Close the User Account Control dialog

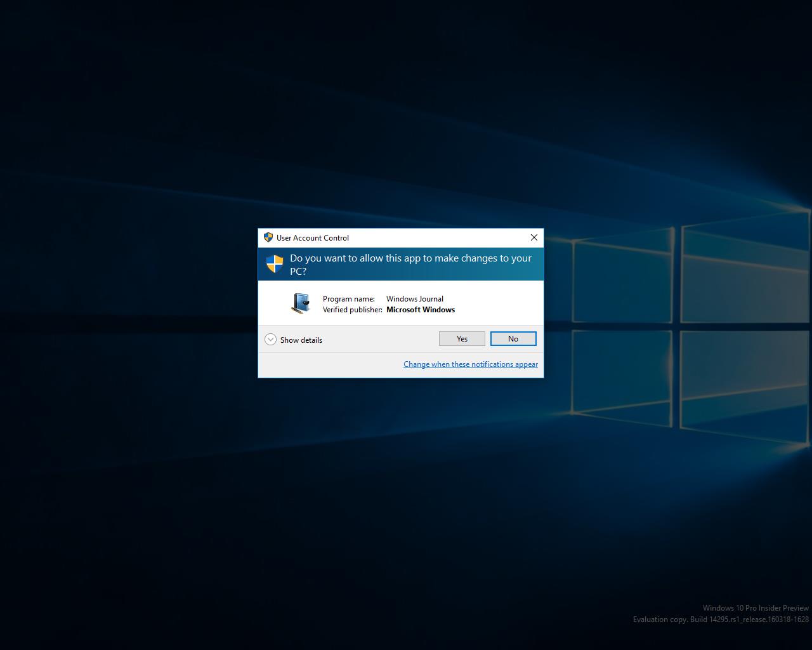(534, 237)
